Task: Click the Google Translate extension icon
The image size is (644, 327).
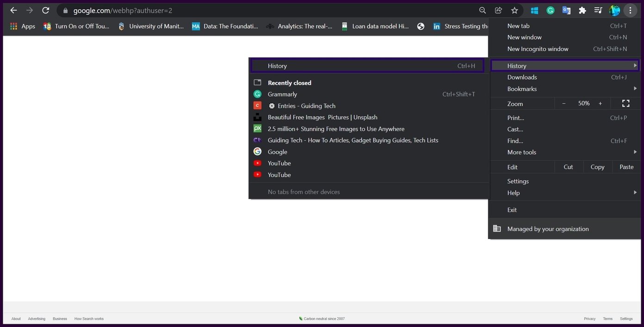Action: pyautogui.click(x=566, y=10)
